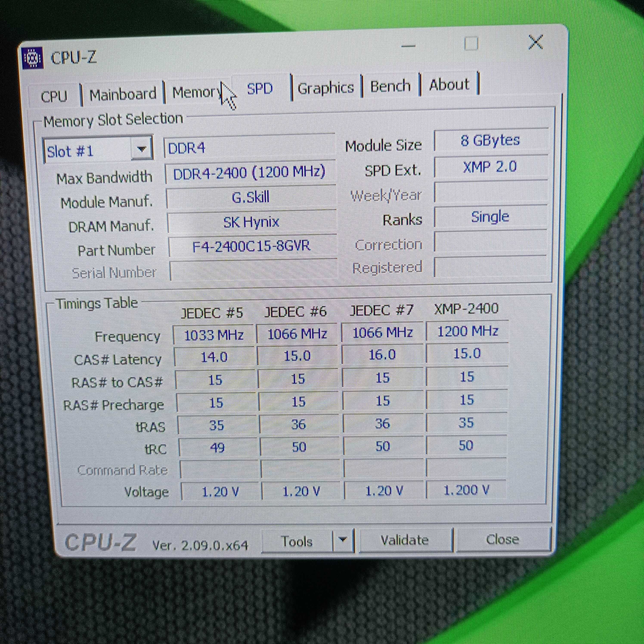Go to the About tab
The height and width of the screenshot is (644, 644).
[x=449, y=85]
